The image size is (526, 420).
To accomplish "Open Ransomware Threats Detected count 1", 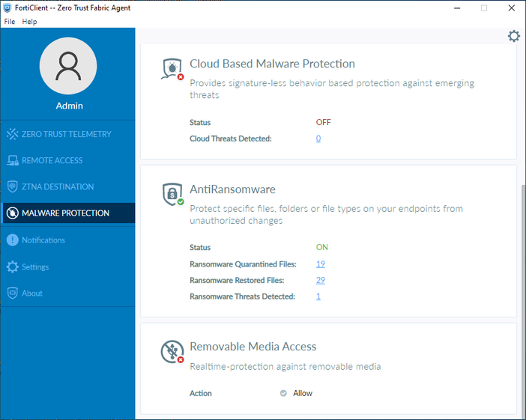I will [318, 296].
